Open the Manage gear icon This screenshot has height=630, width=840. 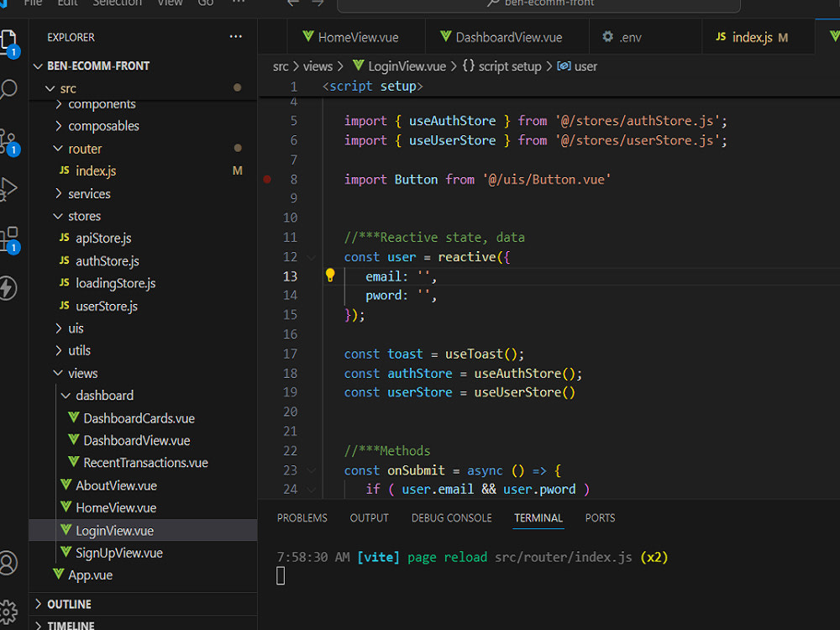8,611
